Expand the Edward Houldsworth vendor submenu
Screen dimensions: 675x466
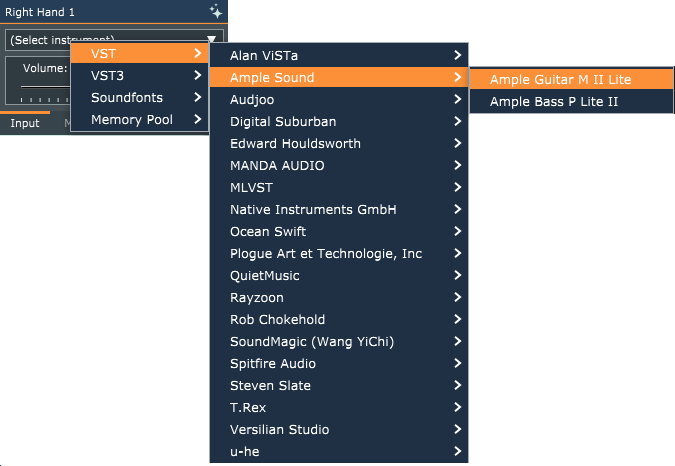[x=339, y=143]
